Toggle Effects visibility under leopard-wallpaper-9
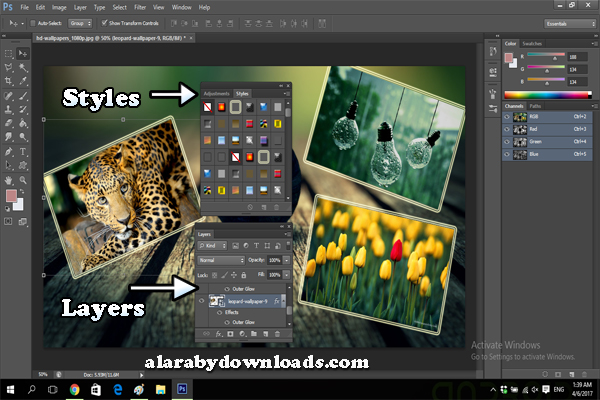This screenshot has height=400, width=600. (x=220, y=312)
